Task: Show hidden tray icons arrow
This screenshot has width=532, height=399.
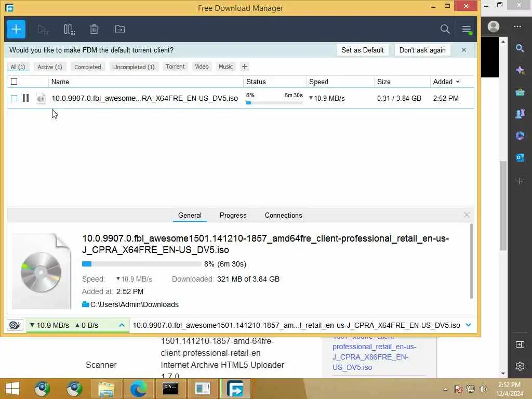Action: (445, 389)
